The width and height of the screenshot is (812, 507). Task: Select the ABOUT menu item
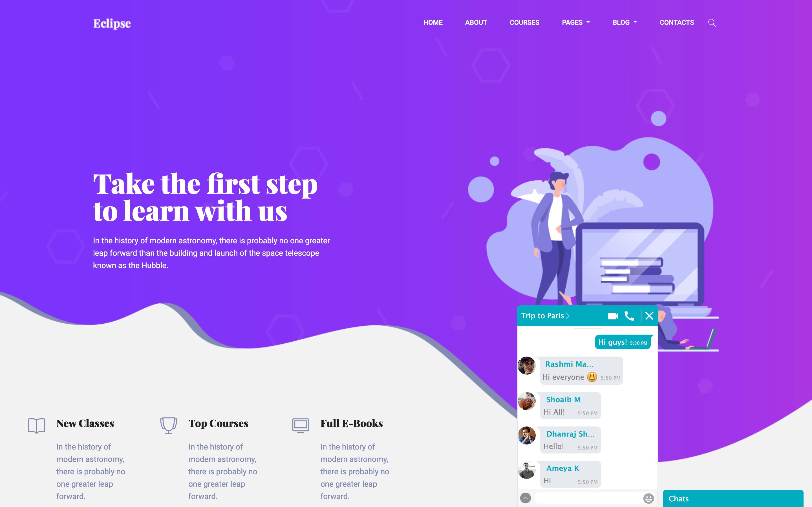(476, 22)
